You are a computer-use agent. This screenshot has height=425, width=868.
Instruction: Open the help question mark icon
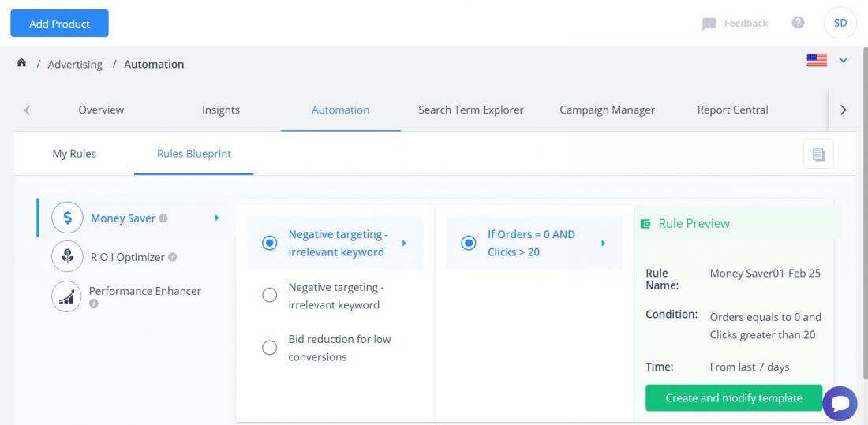pos(798,23)
